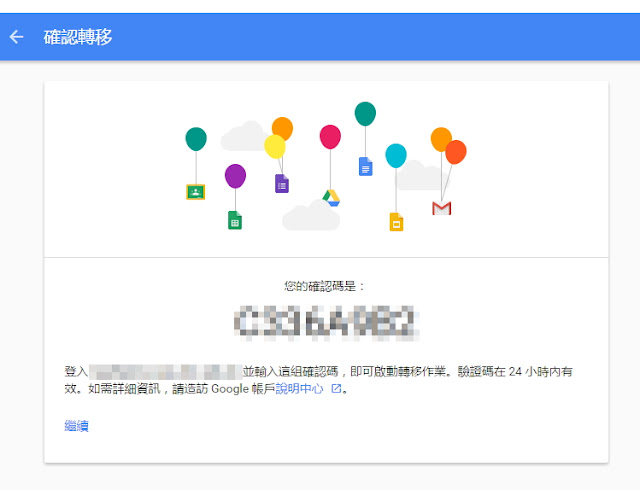Click the Google Drive triangle icon

point(331,198)
